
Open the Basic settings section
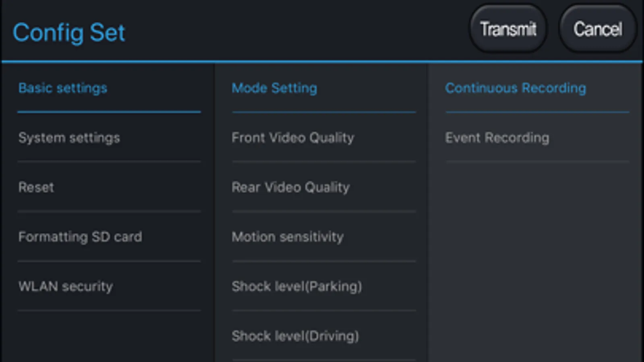pyautogui.click(x=63, y=88)
